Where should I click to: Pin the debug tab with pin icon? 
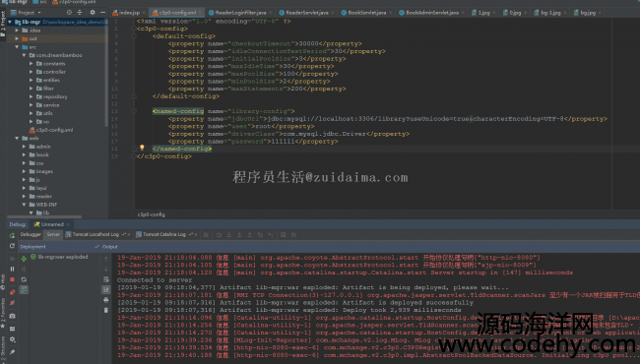click(x=12, y=352)
